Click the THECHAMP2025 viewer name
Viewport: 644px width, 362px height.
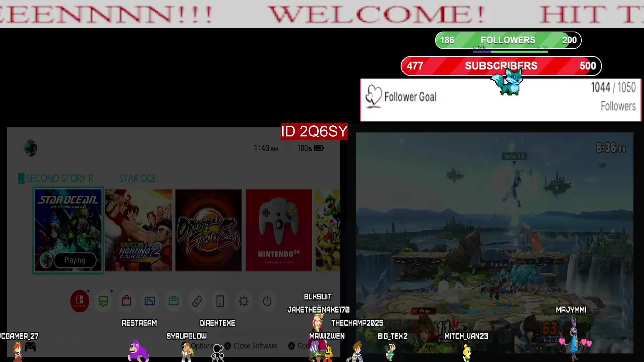click(x=357, y=323)
